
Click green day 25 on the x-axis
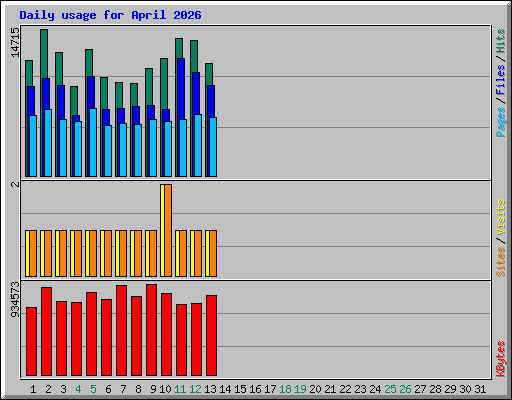pyautogui.click(x=390, y=389)
